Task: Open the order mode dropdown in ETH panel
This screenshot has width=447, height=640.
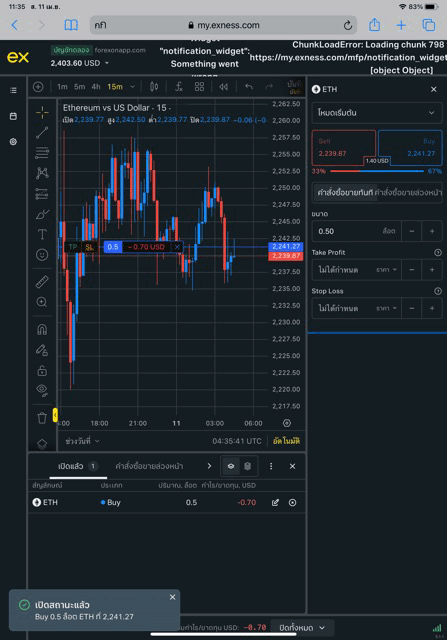Action: pos(377,113)
